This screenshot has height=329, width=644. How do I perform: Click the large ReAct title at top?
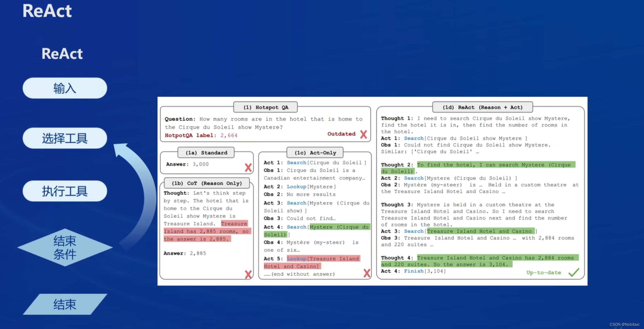pos(47,11)
